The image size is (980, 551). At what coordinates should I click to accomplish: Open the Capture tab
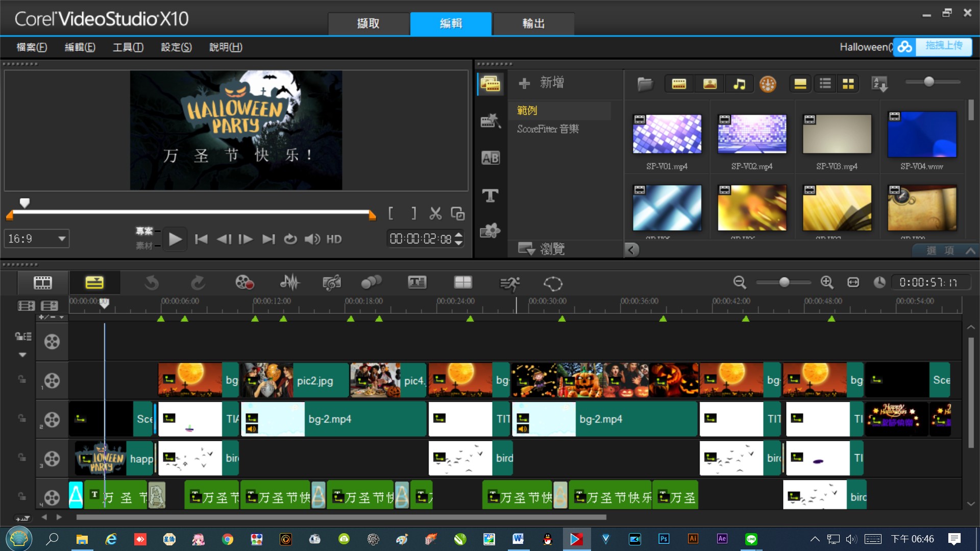[369, 23]
